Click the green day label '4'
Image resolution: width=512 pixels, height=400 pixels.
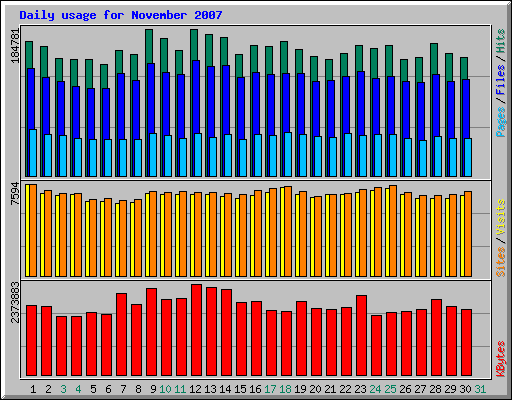point(78,389)
